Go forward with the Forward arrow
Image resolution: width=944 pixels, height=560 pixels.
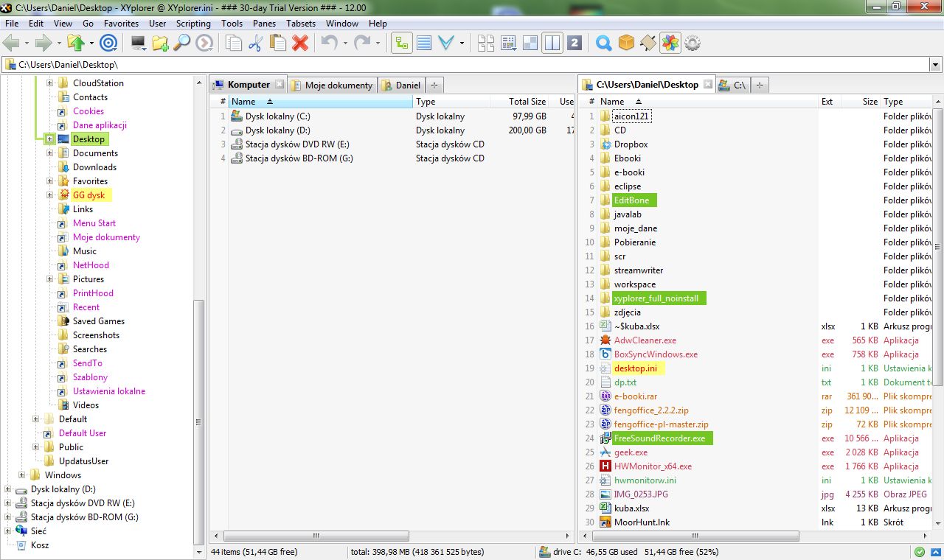pyautogui.click(x=44, y=43)
